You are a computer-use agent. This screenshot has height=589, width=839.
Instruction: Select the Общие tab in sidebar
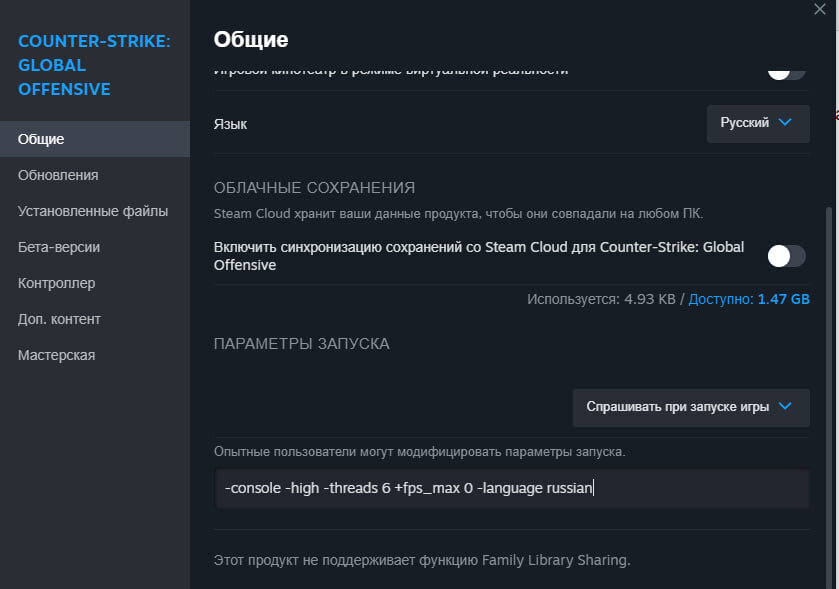(x=95, y=139)
